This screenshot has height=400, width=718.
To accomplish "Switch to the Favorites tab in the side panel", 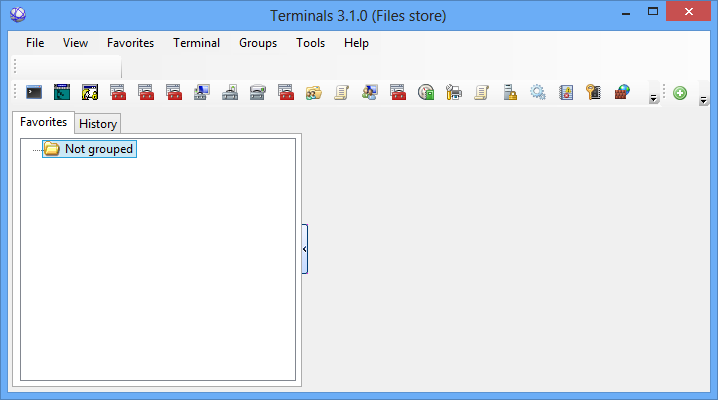I will pos(44,122).
